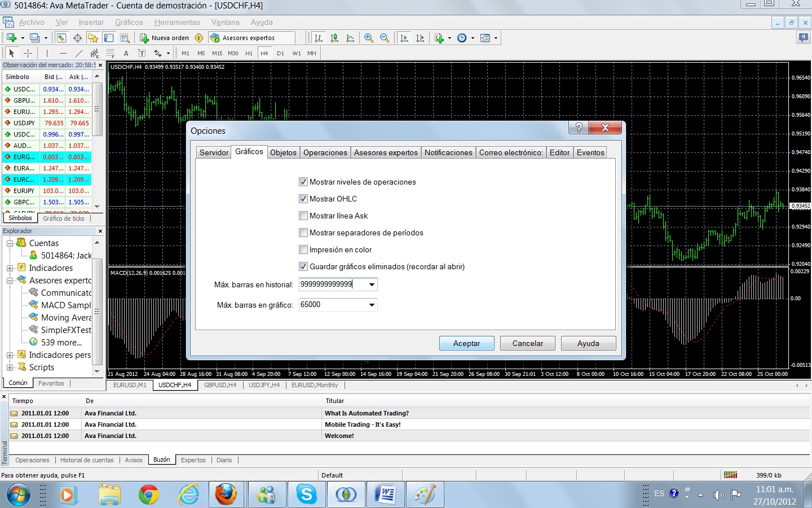Select the equidistant channel tool
Screen dimensions: 812x508
click(95, 53)
